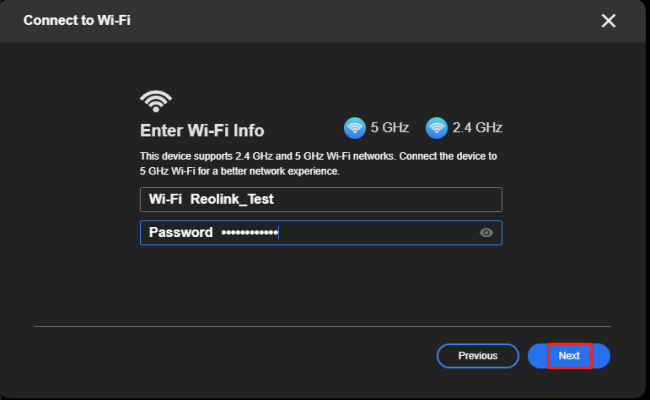Screen dimensions: 650x400
Task: Click the "Password" label inside the field
Action: pyautogui.click(x=181, y=233)
